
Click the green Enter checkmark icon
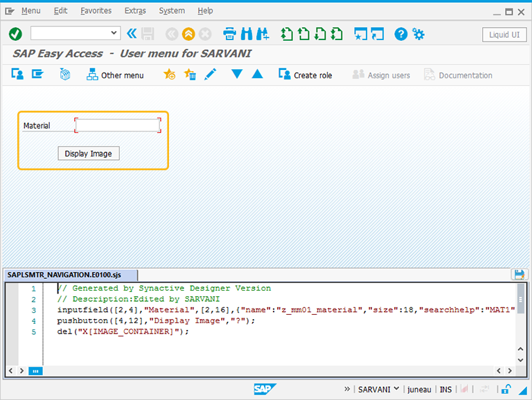point(16,34)
